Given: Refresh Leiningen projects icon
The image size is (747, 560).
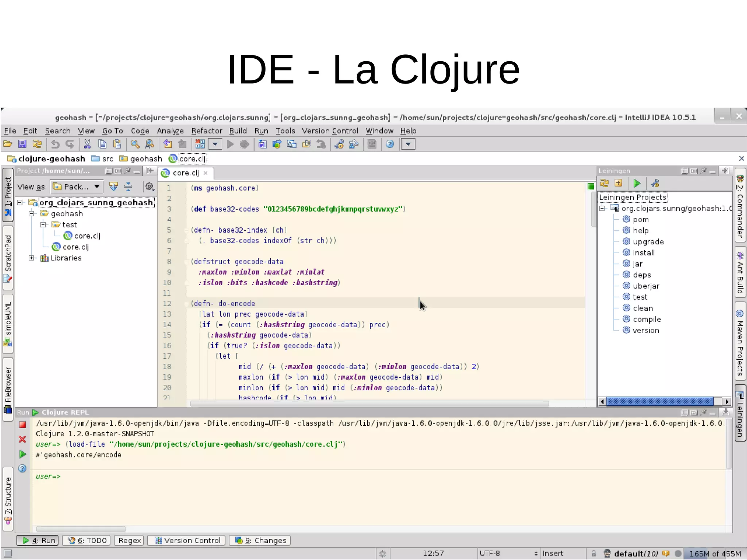Looking at the screenshot, I should tap(604, 183).
